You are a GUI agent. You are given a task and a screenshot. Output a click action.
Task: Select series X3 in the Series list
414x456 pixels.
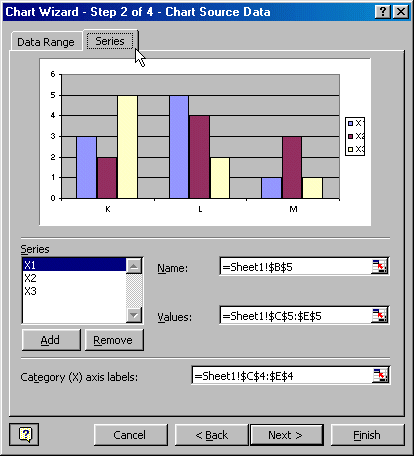pos(74,291)
